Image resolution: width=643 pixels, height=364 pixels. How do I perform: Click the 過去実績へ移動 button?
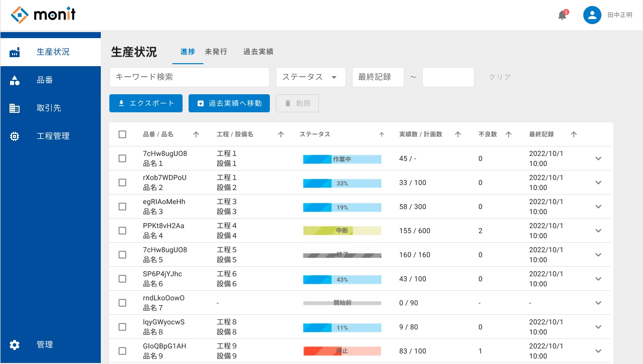tap(229, 103)
